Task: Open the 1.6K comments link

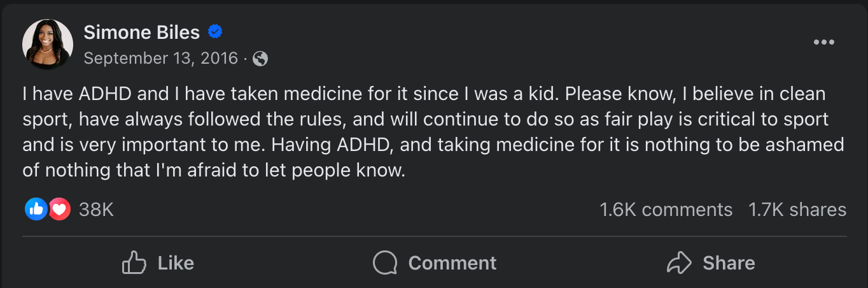Action: click(x=666, y=210)
